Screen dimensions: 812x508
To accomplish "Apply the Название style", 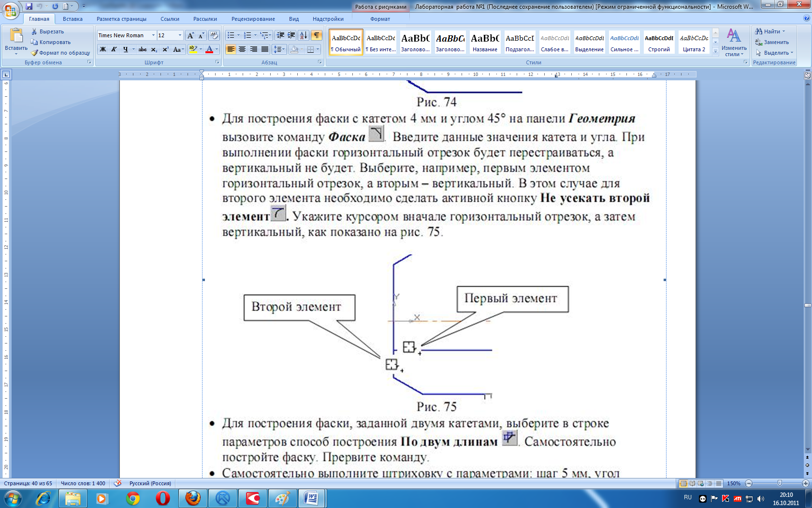I will [485, 42].
